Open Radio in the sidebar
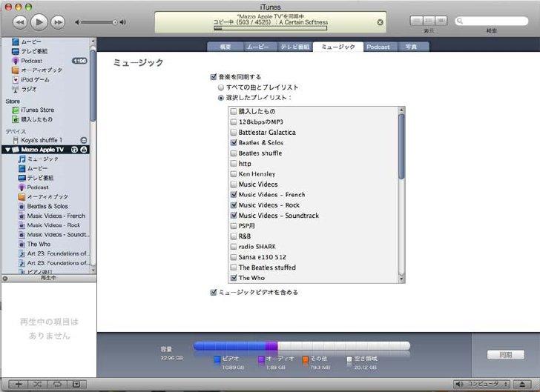 click(x=24, y=89)
